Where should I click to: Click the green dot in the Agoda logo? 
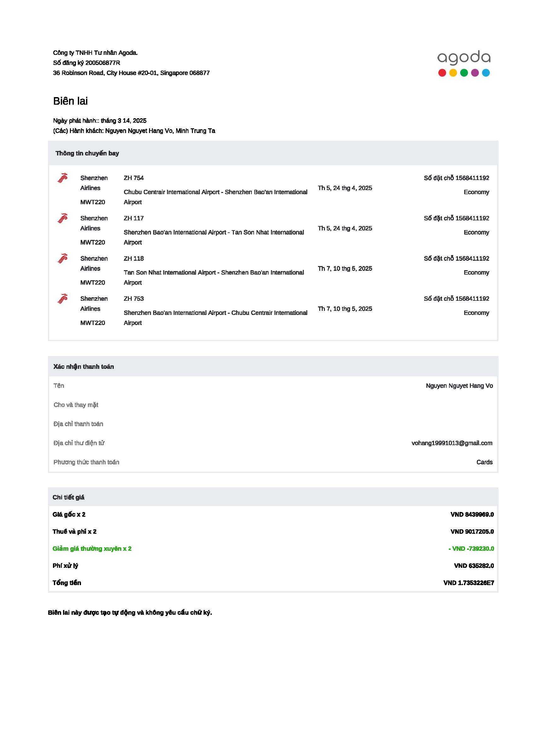[464, 73]
